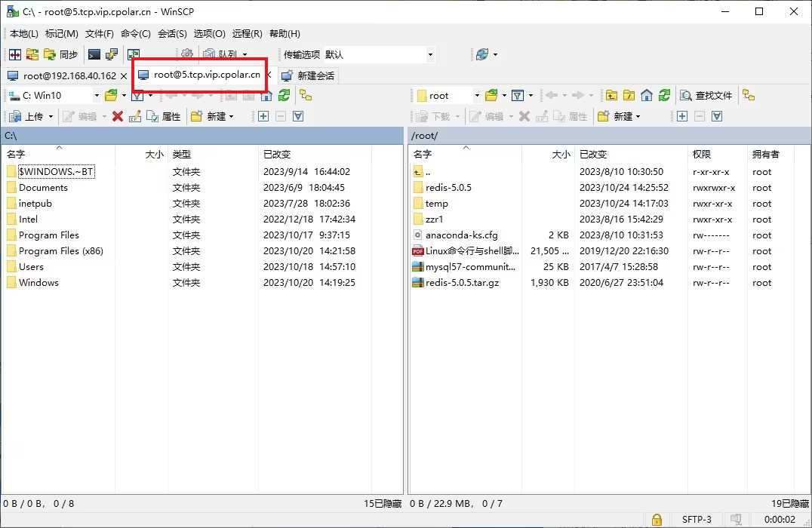Select the Users local folder

coord(31,267)
